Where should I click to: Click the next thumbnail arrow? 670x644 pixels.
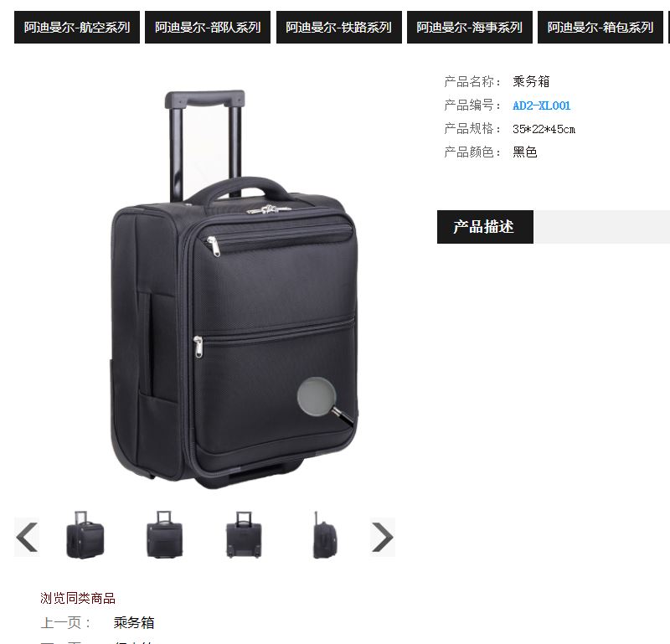pos(383,537)
